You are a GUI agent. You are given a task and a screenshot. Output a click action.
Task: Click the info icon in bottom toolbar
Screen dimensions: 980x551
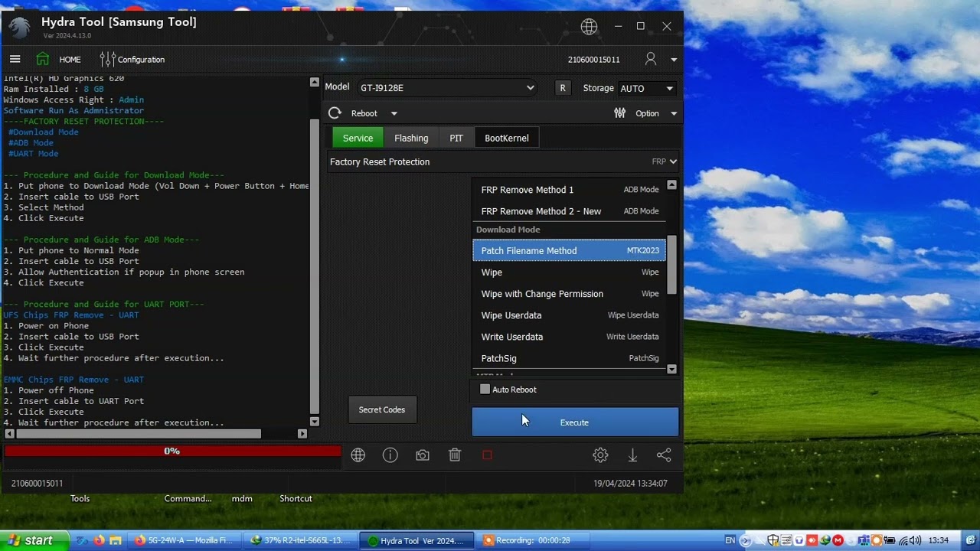click(390, 455)
